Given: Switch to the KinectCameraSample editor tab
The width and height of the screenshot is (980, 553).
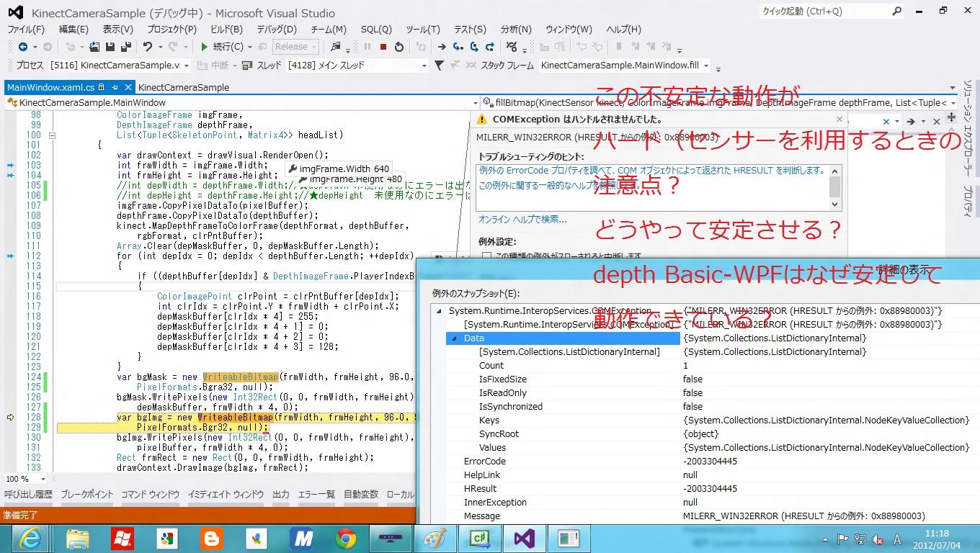Looking at the screenshot, I should (183, 87).
